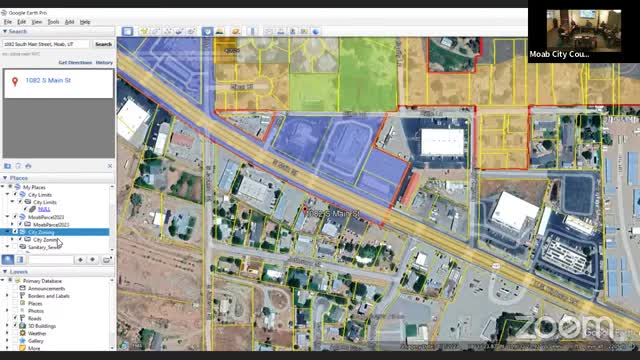This screenshot has height=360, width=640.
Task: Select the Add Path tool
Action: (x=167, y=31)
